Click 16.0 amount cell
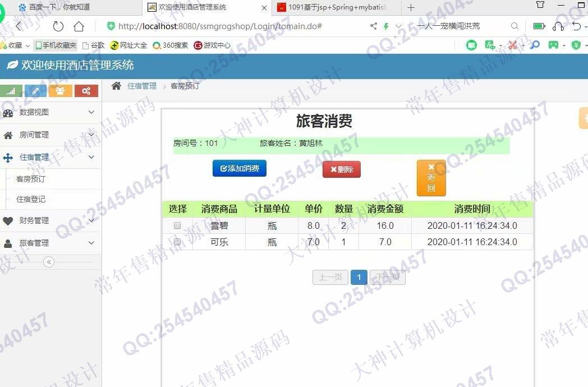 pyautogui.click(x=385, y=225)
